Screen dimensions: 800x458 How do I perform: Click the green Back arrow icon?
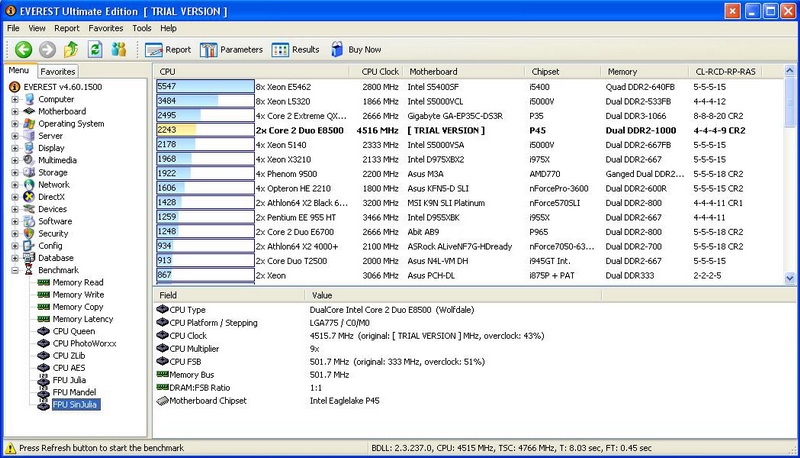click(23, 49)
